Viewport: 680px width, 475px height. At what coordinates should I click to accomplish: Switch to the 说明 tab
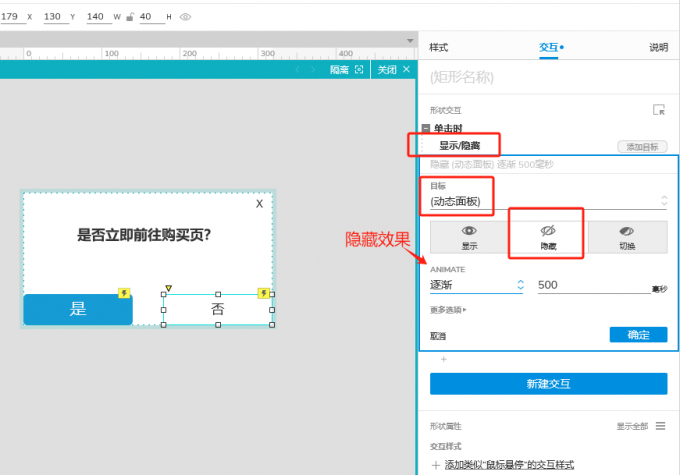pos(658,47)
